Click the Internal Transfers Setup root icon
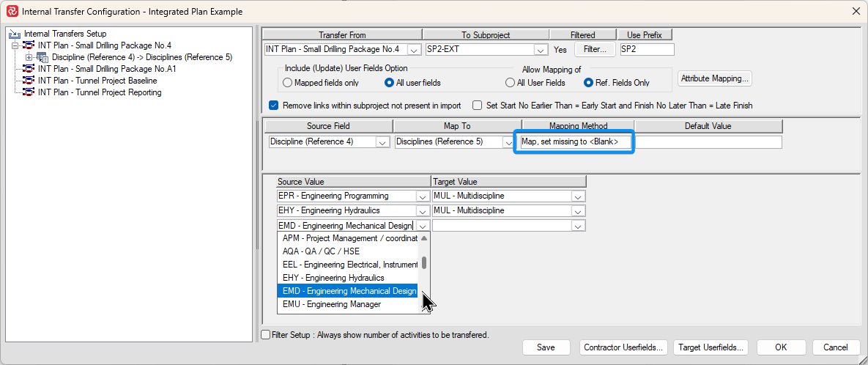Screen dimensions: 868x365 coord(15,34)
